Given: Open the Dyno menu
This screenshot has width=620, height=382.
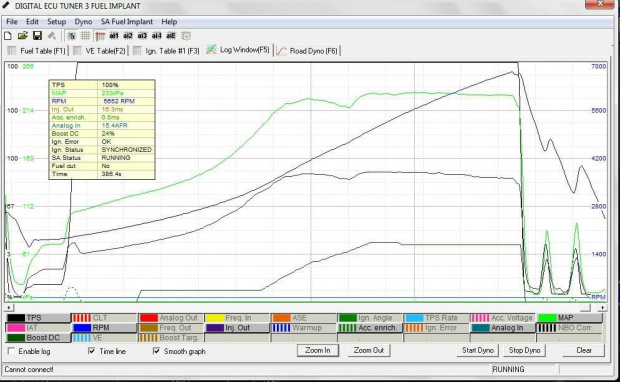Looking at the screenshot, I should point(83,22).
